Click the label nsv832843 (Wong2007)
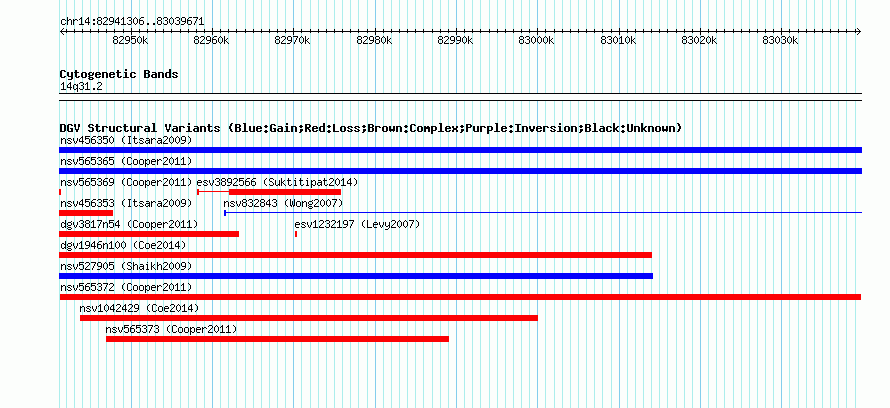 (283, 203)
